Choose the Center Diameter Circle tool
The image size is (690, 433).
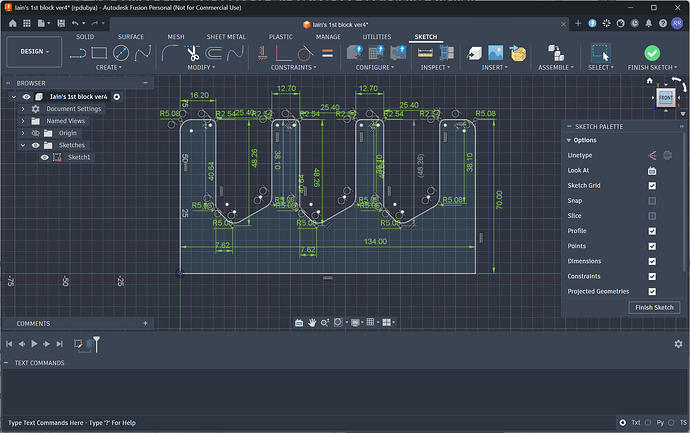tap(121, 53)
